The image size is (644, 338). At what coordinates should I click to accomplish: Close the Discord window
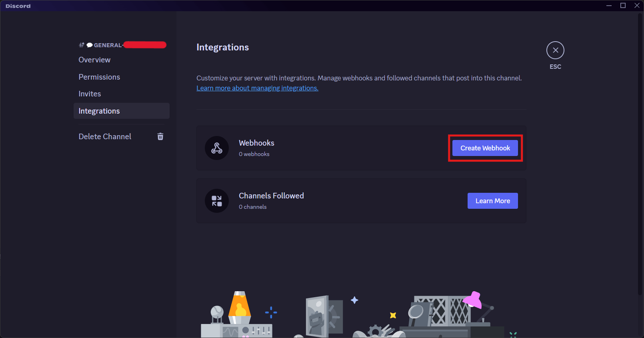click(x=637, y=6)
